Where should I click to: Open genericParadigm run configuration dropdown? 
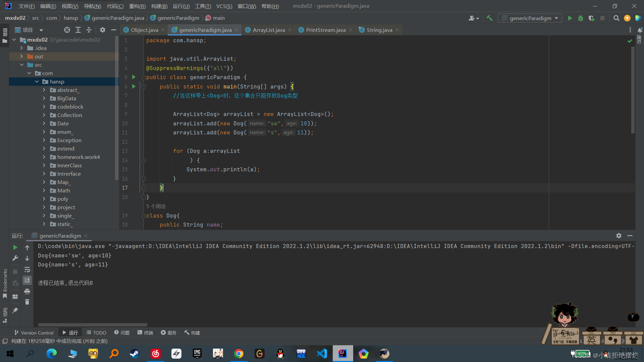pyautogui.click(x=530, y=18)
